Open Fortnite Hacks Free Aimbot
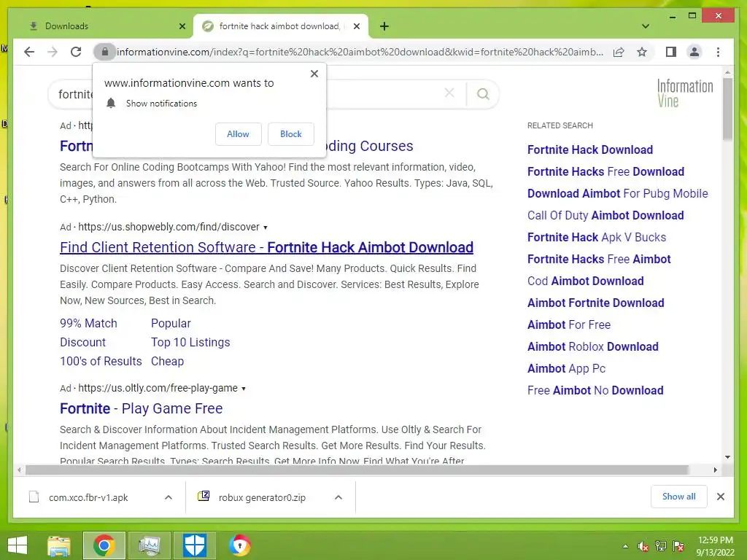 pos(599,259)
